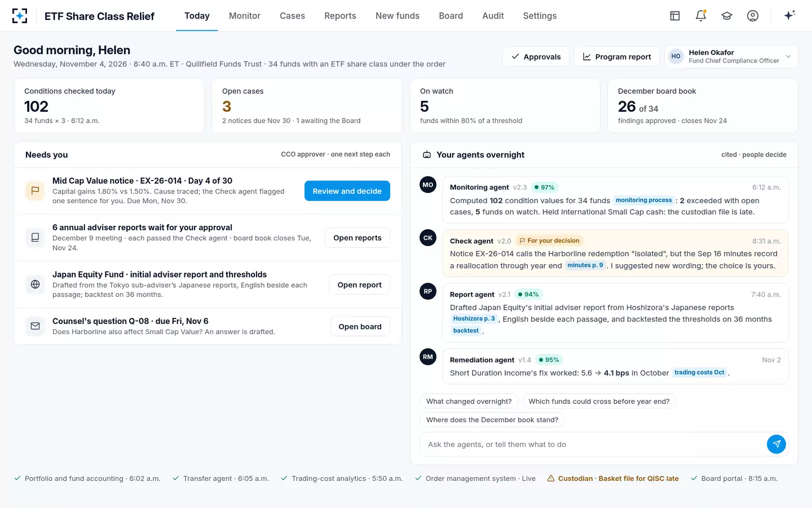
Task: Go to the Cases tab
Action: (x=292, y=16)
